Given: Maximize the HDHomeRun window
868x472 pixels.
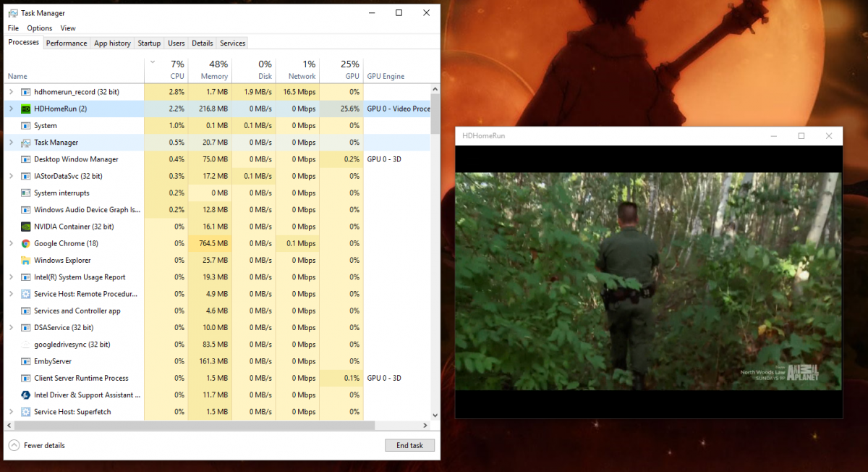Looking at the screenshot, I should [801, 135].
